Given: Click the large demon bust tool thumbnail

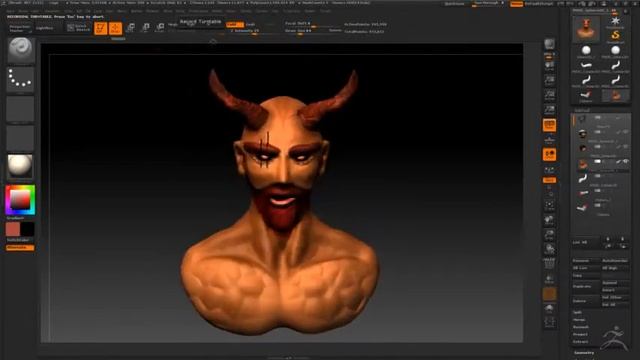Looking at the screenshot, I should click(586, 29).
